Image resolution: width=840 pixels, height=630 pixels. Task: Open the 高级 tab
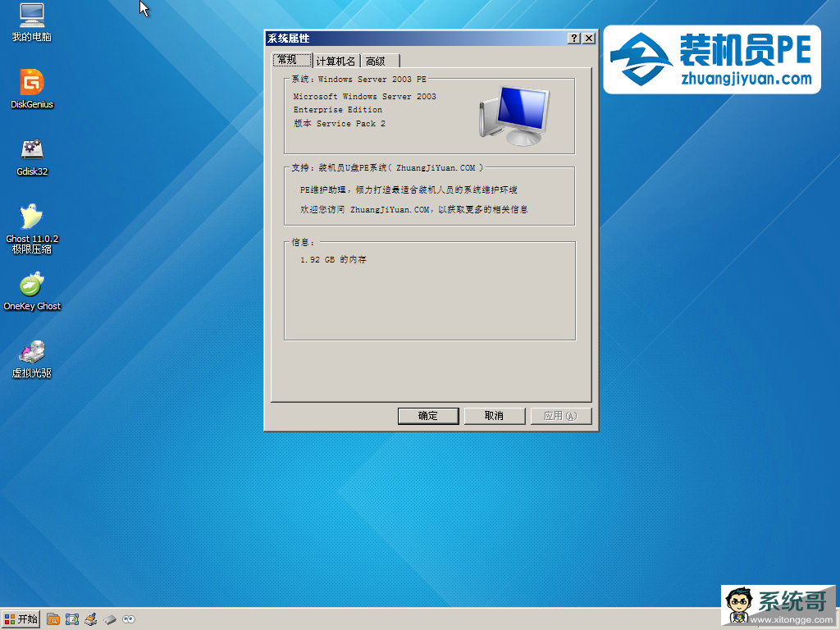[x=380, y=61]
